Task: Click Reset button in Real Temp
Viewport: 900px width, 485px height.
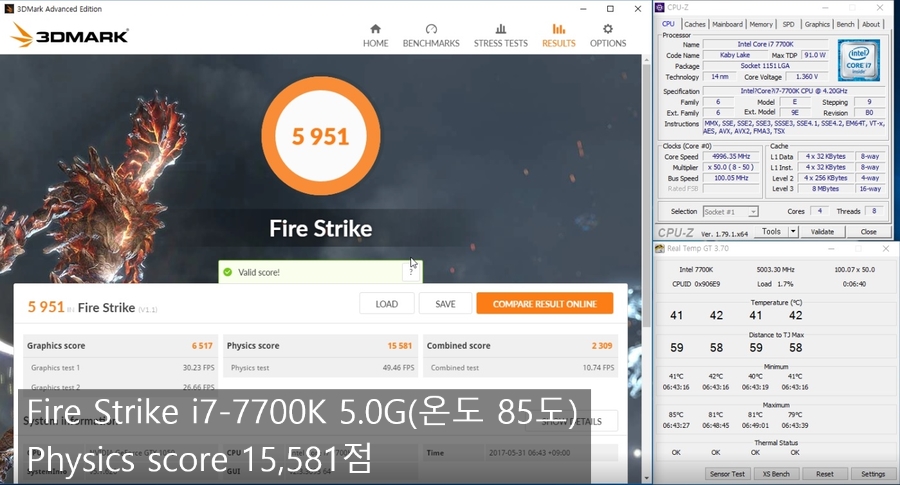Action: tap(825, 474)
